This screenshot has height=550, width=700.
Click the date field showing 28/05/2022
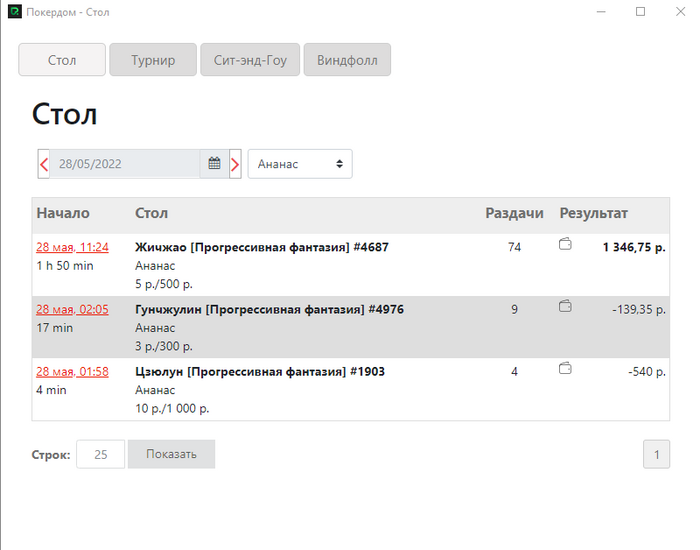coord(125,164)
